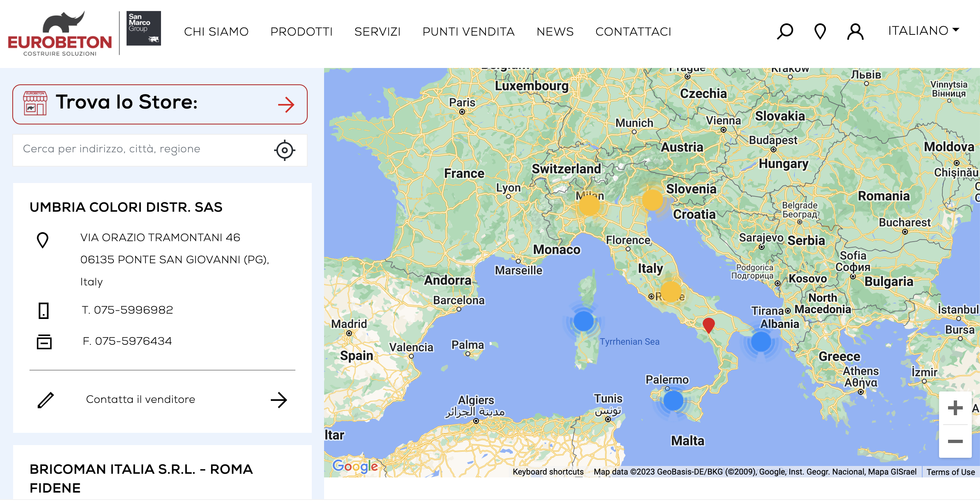This screenshot has width=980, height=502.
Task: Zoom in the map with plus
Action: click(955, 408)
